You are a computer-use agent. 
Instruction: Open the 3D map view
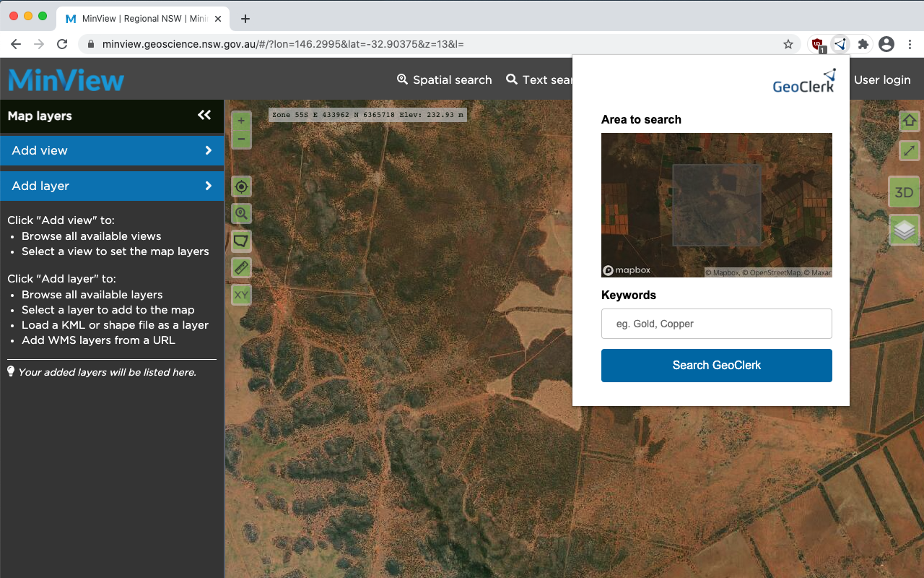904,192
